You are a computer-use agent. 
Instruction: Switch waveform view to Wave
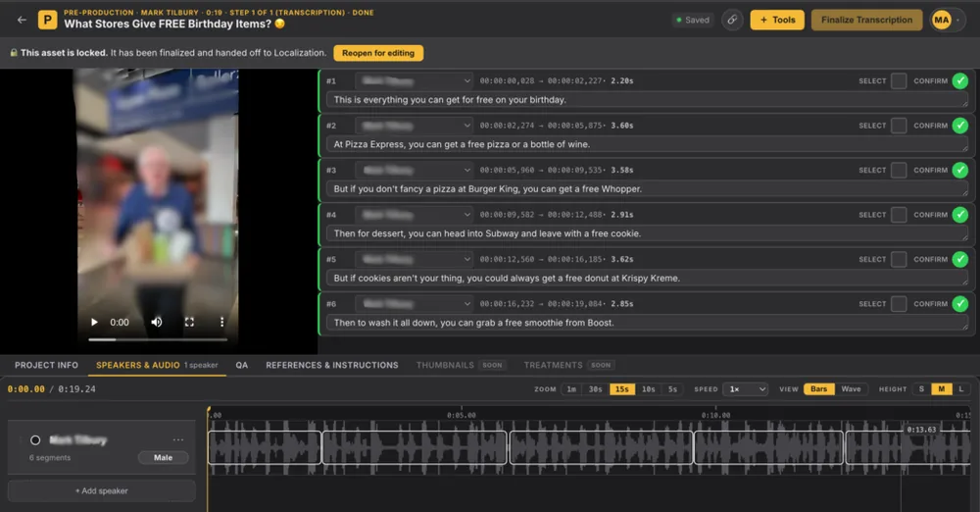click(851, 389)
